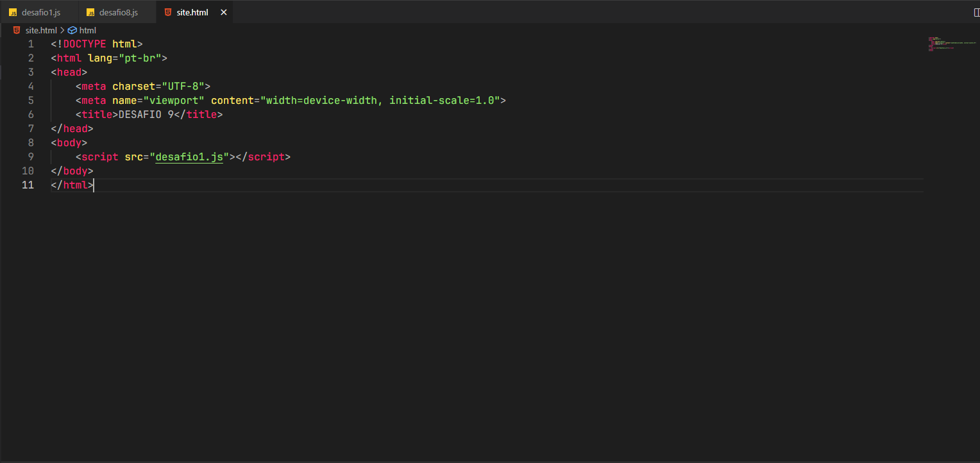Click the HTML5 icon on site.html tab
Viewport: 980px width, 463px height.
(168, 12)
